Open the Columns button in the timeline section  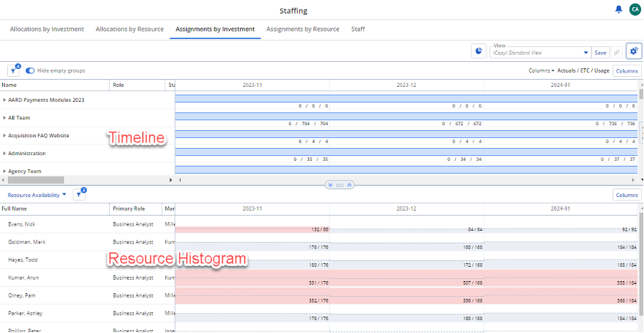(627, 71)
